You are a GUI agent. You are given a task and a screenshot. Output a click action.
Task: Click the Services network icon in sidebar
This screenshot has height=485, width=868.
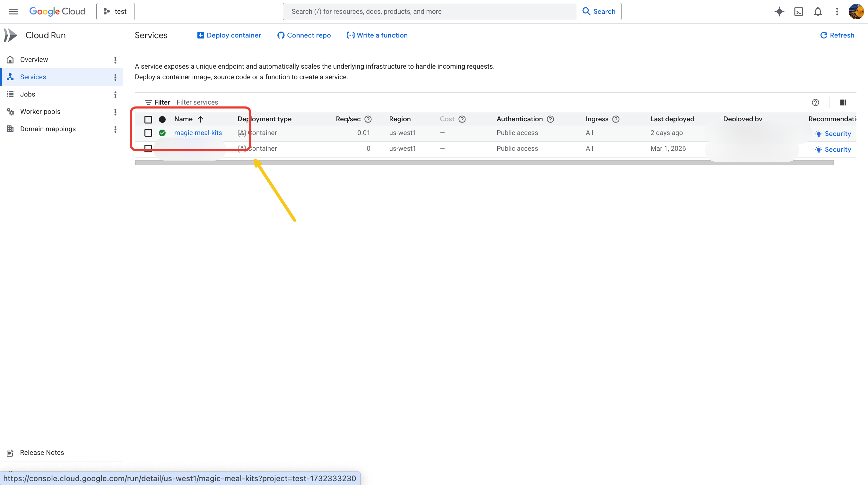point(10,77)
